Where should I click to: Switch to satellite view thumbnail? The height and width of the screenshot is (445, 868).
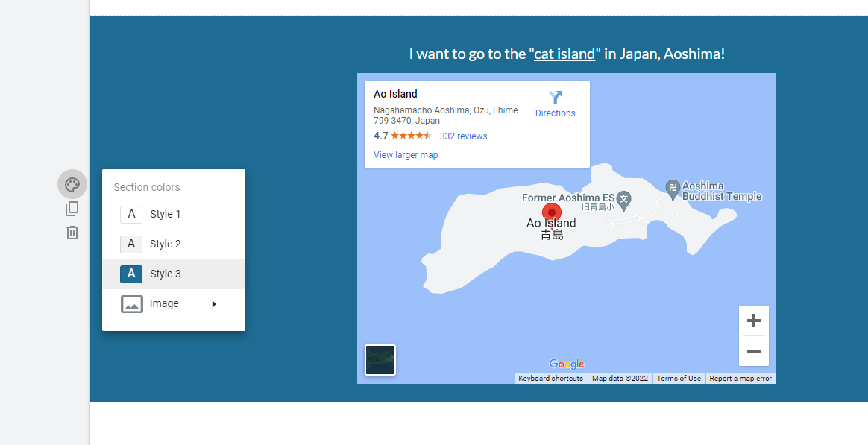(x=380, y=360)
